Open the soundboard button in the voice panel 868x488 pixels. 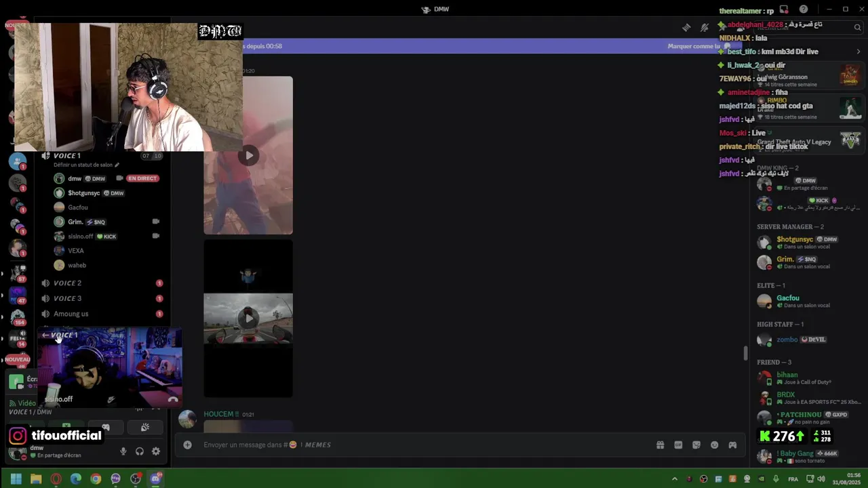[x=144, y=428]
